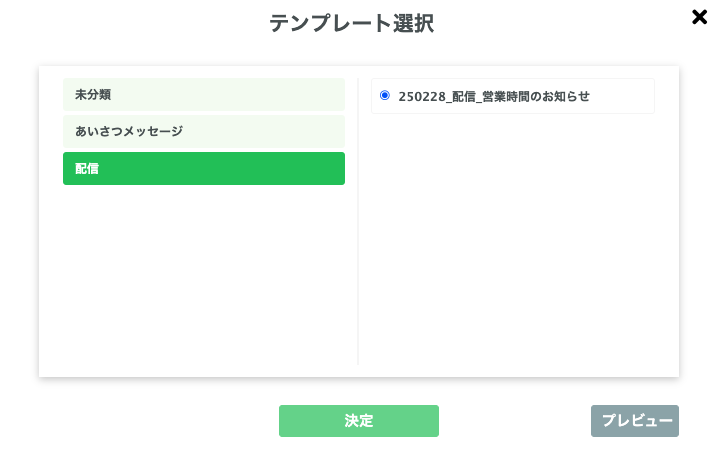The width and height of the screenshot is (717, 458).
Task: Show greeting message templates (あいさつメッセージ)
Action: [203, 131]
